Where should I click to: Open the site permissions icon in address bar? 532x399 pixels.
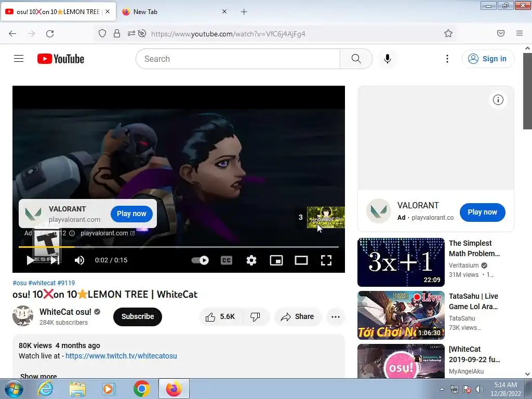click(131, 34)
